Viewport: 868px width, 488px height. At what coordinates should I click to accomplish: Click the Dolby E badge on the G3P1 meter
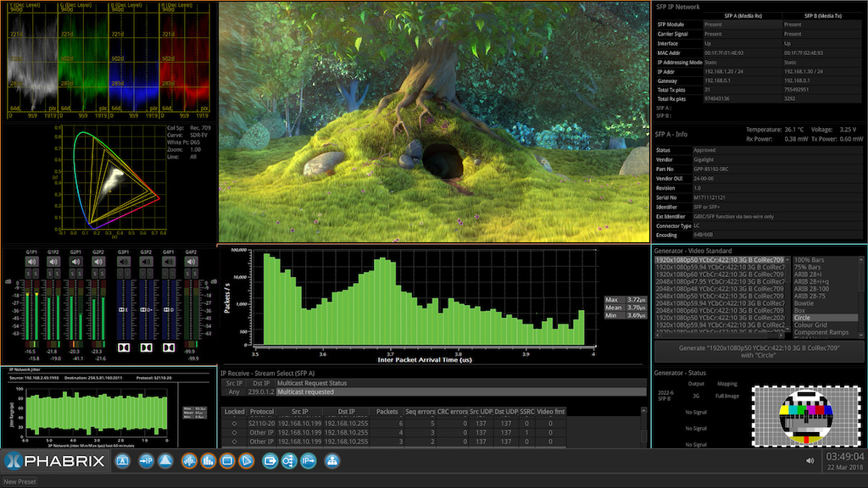tap(124, 310)
